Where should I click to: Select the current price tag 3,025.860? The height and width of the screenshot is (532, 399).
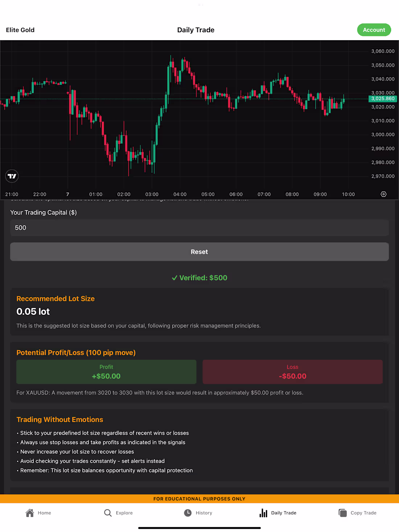(x=382, y=98)
